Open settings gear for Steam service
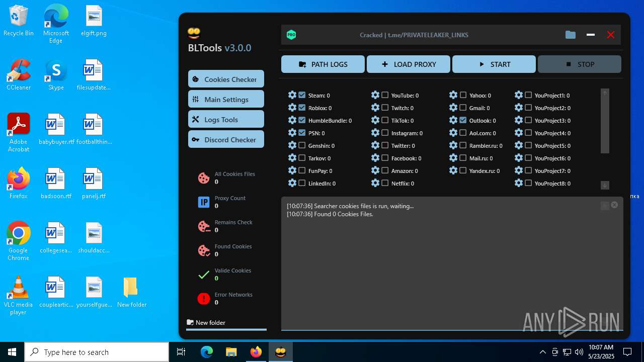 click(292, 95)
